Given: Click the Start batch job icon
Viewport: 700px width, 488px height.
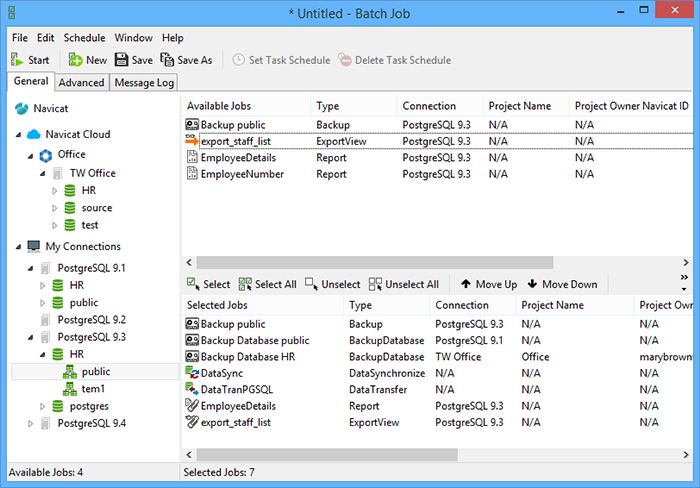Looking at the screenshot, I should coord(17,60).
